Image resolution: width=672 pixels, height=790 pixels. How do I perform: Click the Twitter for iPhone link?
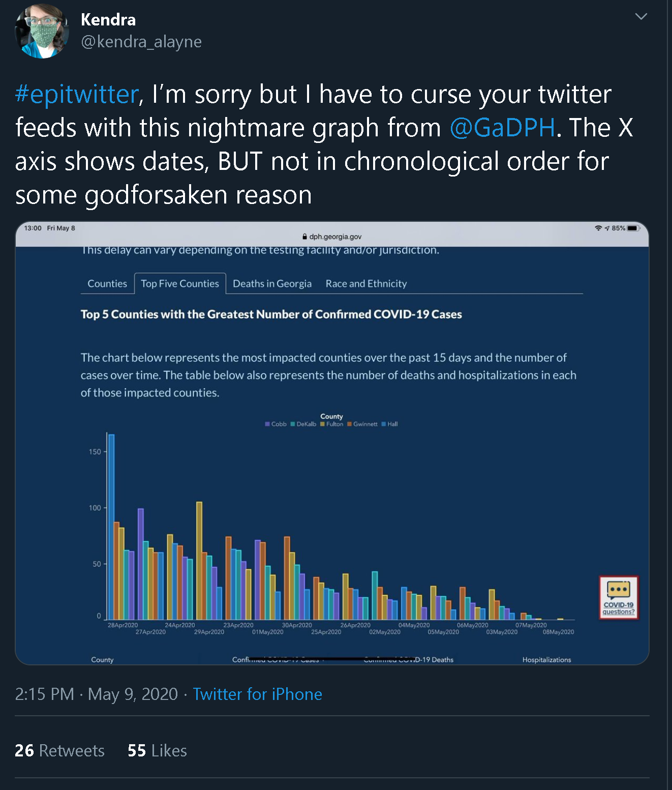click(x=258, y=694)
